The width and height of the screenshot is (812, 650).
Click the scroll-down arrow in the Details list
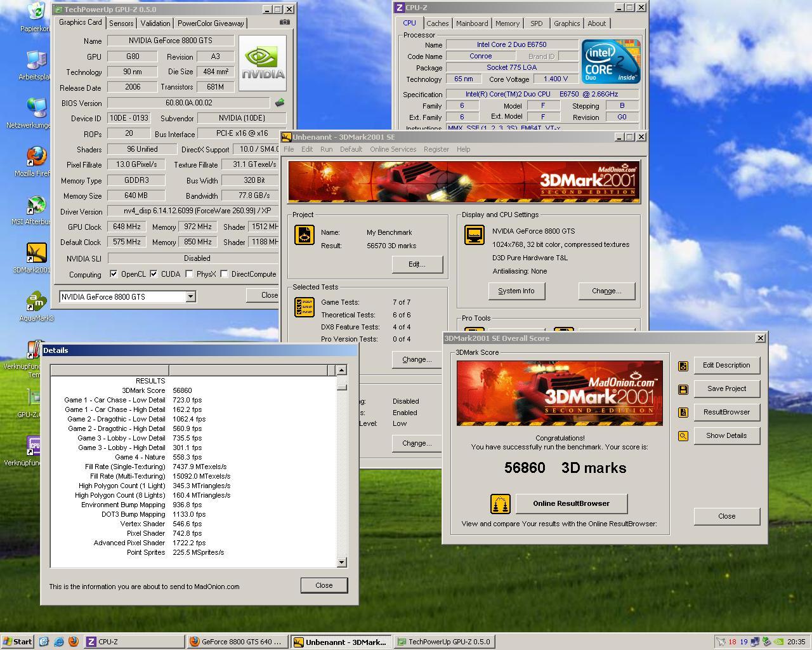tap(341, 562)
